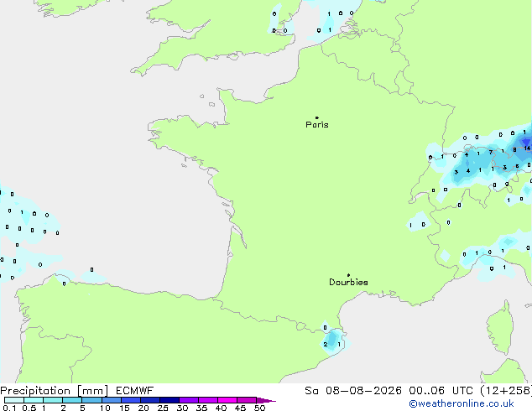Viewport: 532px width, 411px height.
Task: Click the 7 mm precipitation value over Switzerland
Action: point(491,153)
